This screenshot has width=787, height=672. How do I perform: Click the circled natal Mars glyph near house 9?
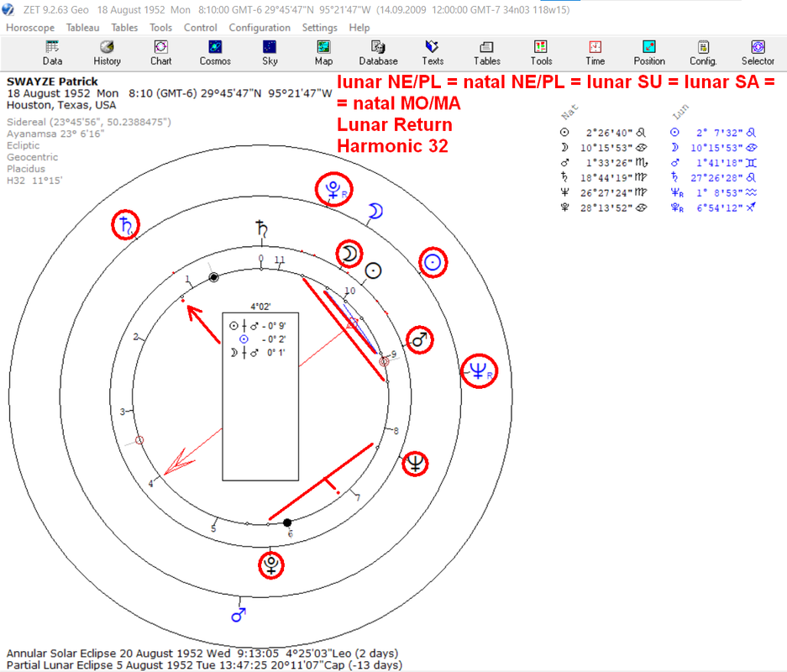coord(420,340)
